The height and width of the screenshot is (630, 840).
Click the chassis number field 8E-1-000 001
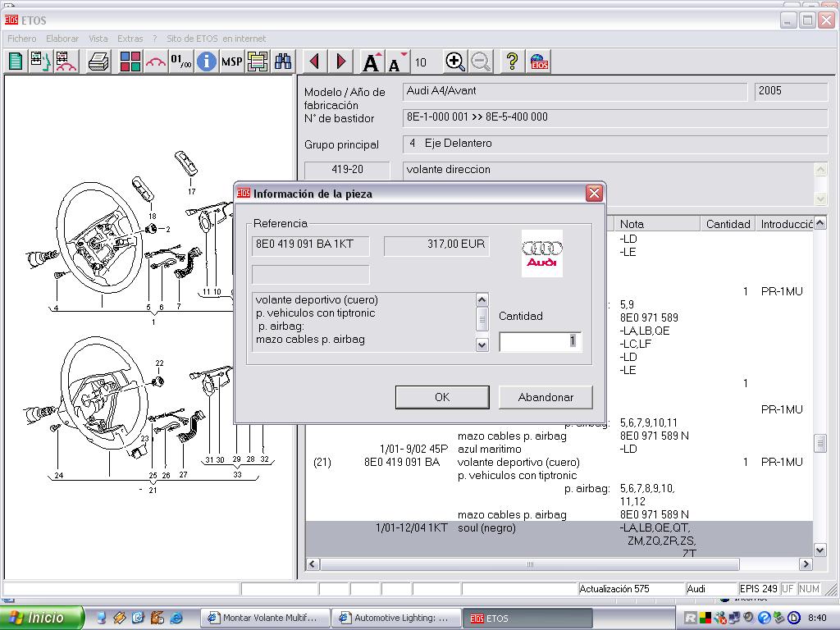[x=615, y=117]
